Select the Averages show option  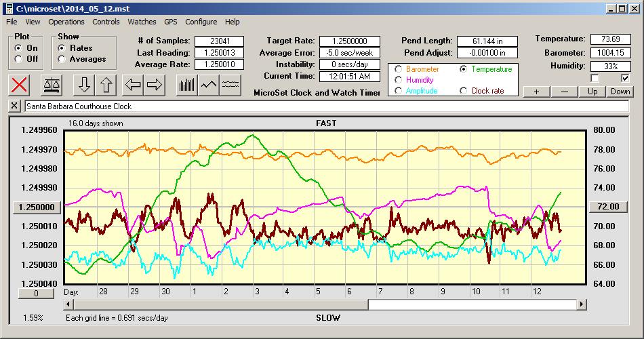tap(62, 59)
